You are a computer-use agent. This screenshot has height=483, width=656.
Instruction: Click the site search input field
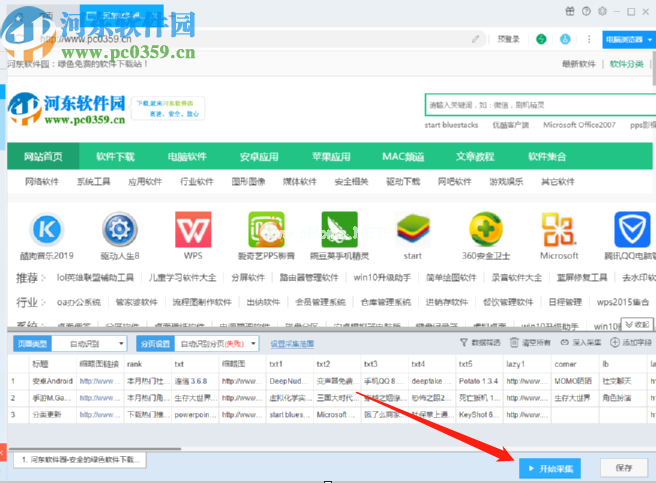point(540,105)
